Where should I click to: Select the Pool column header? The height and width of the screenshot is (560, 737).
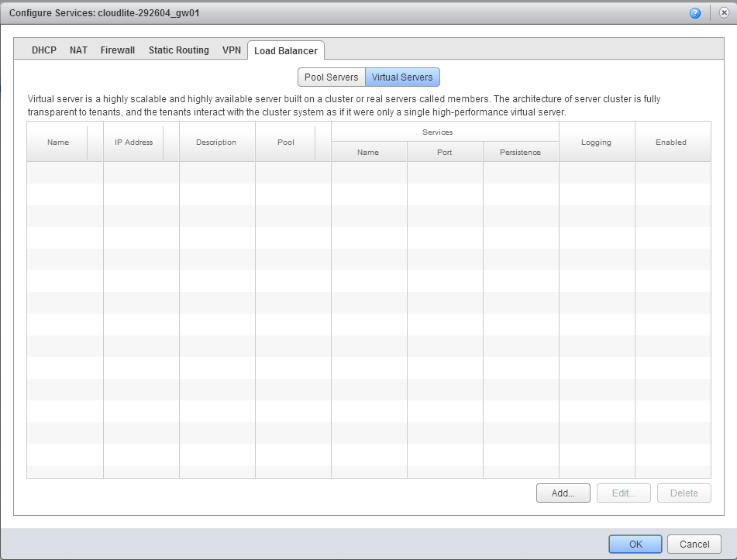pyautogui.click(x=285, y=142)
